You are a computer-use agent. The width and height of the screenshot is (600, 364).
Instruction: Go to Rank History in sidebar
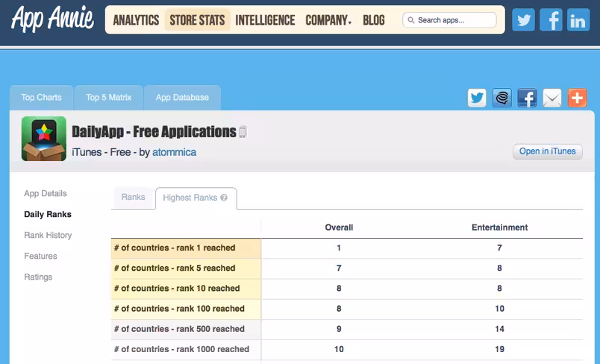pyautogui.click(x=48, y=235)
